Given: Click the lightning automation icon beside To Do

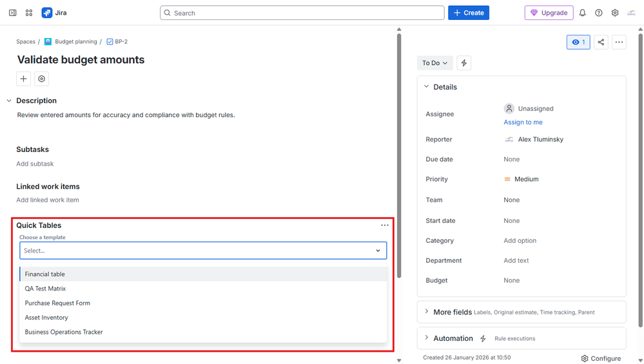Looking at the screenshot, I should (x=463, y=62).
